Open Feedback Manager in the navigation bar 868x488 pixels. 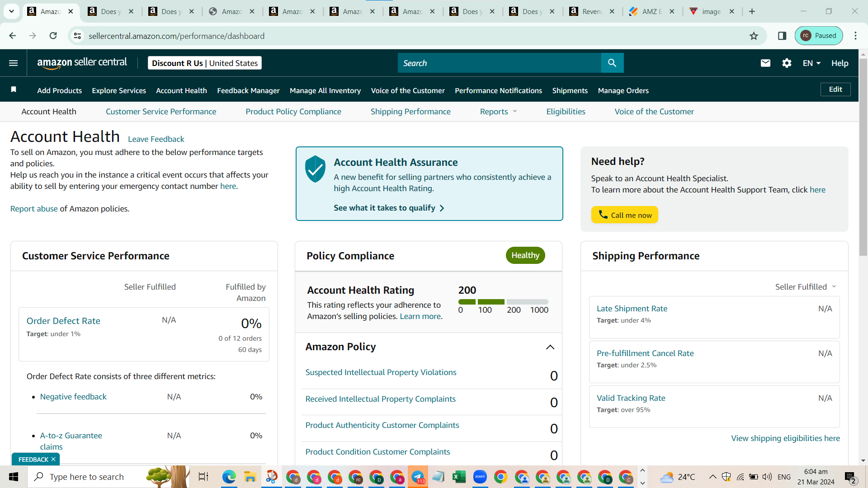pos(248,90)
